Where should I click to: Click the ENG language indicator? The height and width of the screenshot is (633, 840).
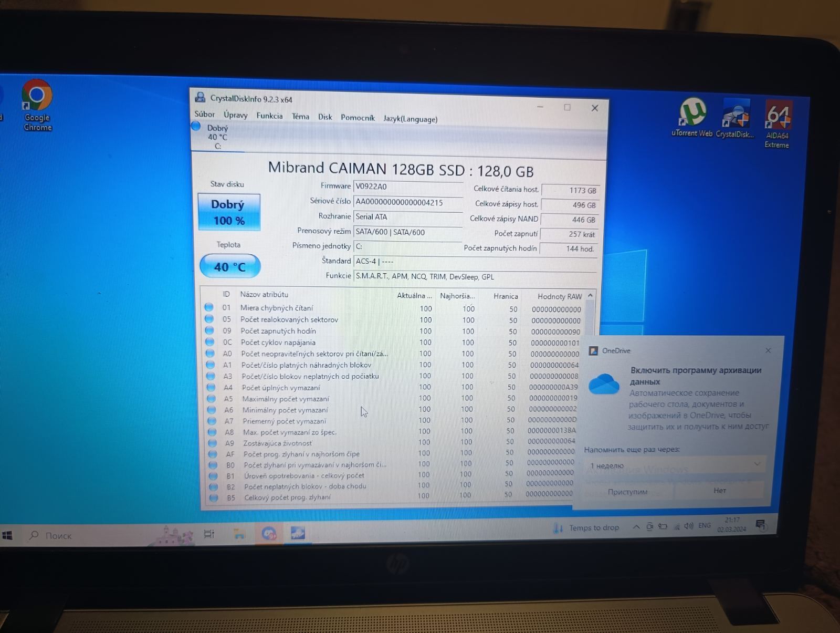705,525
